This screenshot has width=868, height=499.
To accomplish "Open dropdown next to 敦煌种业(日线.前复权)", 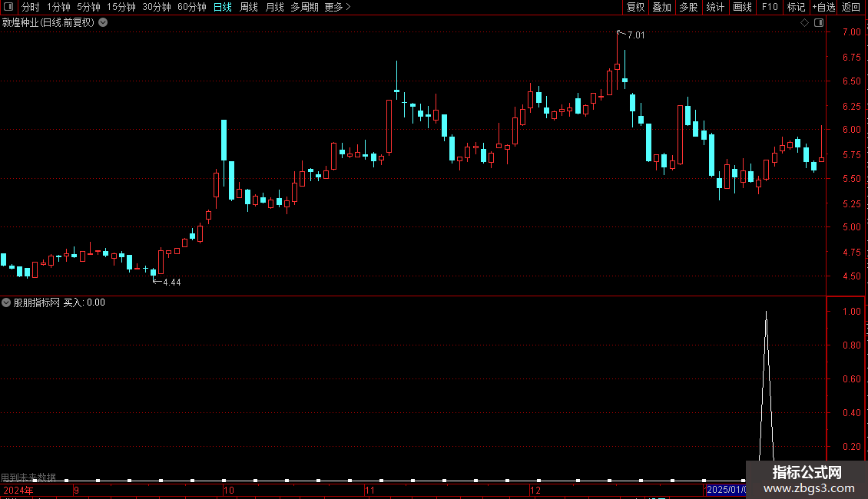I will 103,23.
